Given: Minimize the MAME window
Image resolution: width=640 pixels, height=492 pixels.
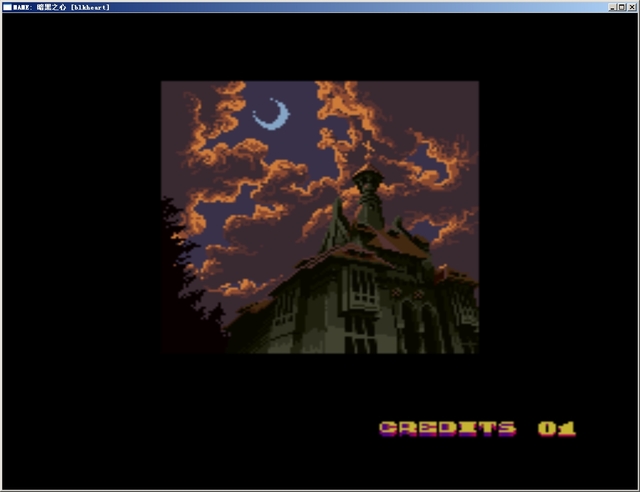Looking at the screenshot, I should pos(612,7).
